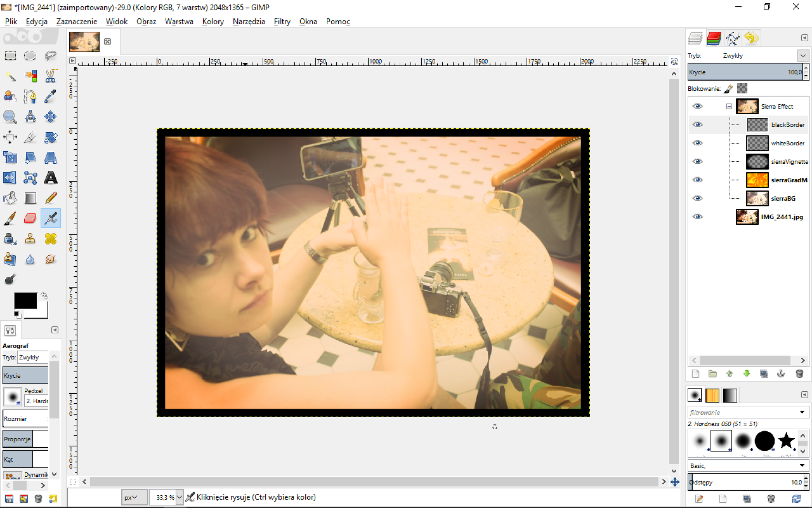812x508 pixels.
Task: Open Layers dock configuration menu arrow
Action: click(804, 38)
